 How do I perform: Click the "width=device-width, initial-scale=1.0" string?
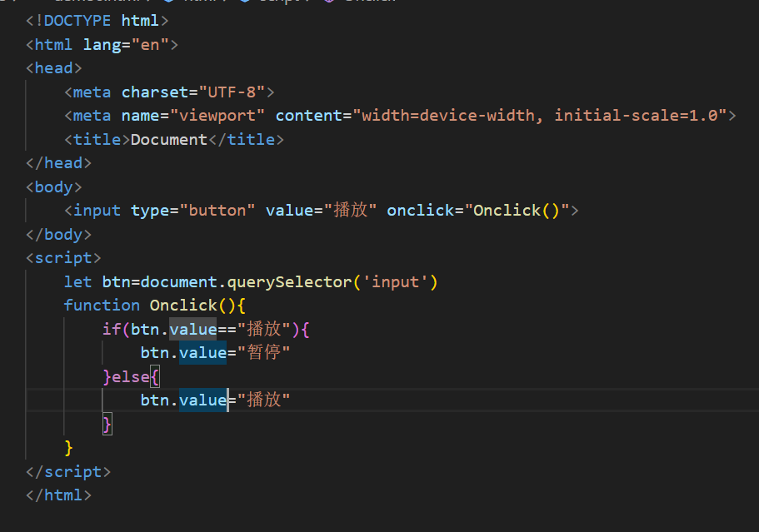coord(540,116)
